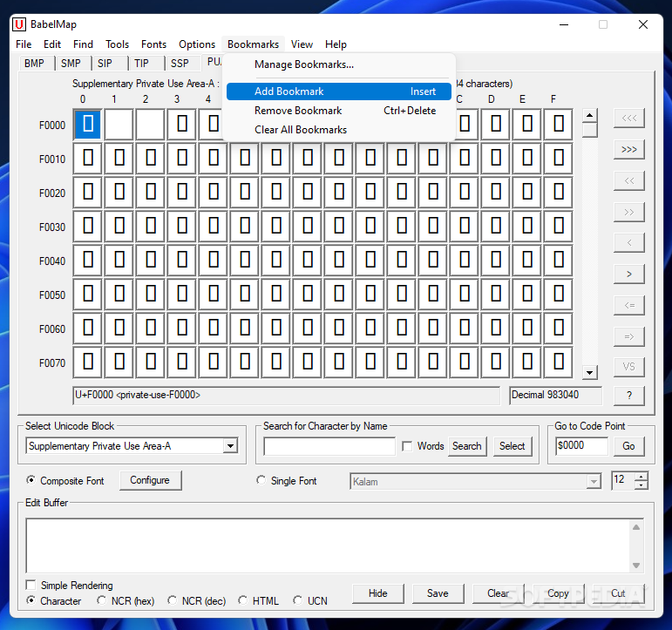Click the single > next button
This screenshot has width=672, height=630.
tap(628, 274)
